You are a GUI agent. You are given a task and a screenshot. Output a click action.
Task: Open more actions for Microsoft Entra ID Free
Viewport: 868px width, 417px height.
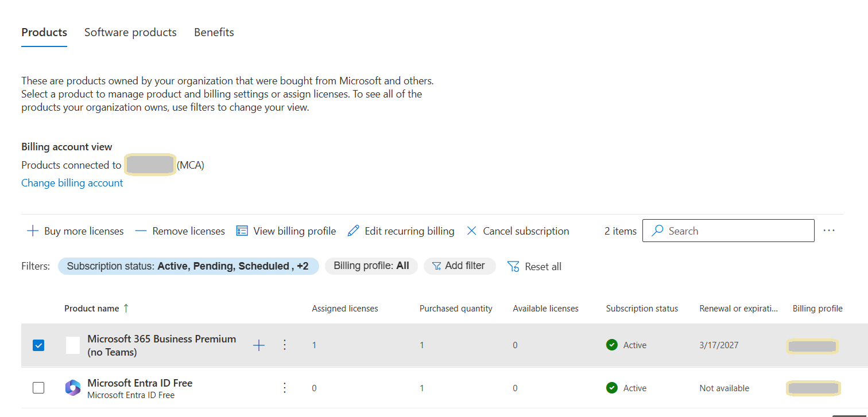point(284,388)
